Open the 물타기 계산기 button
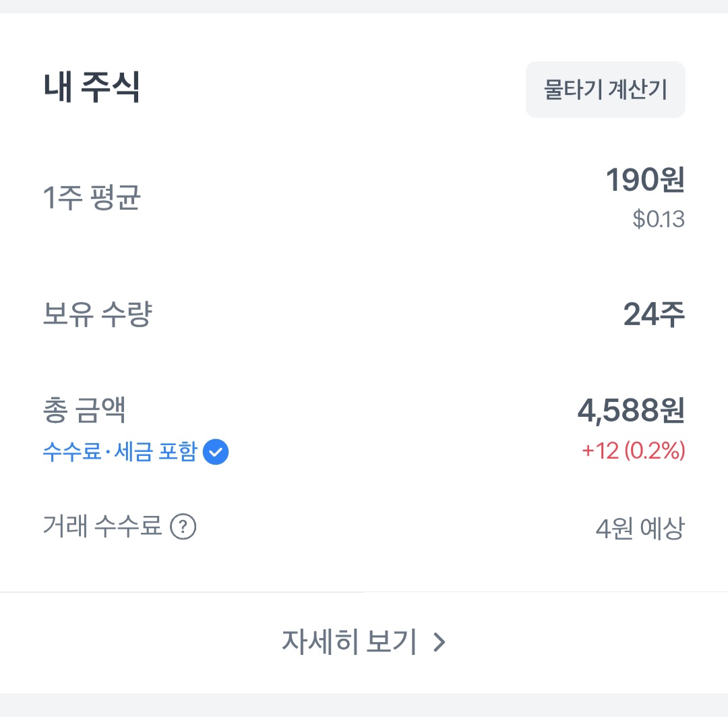728x717 pixels. pyautogui.click(x=605, y=89)
